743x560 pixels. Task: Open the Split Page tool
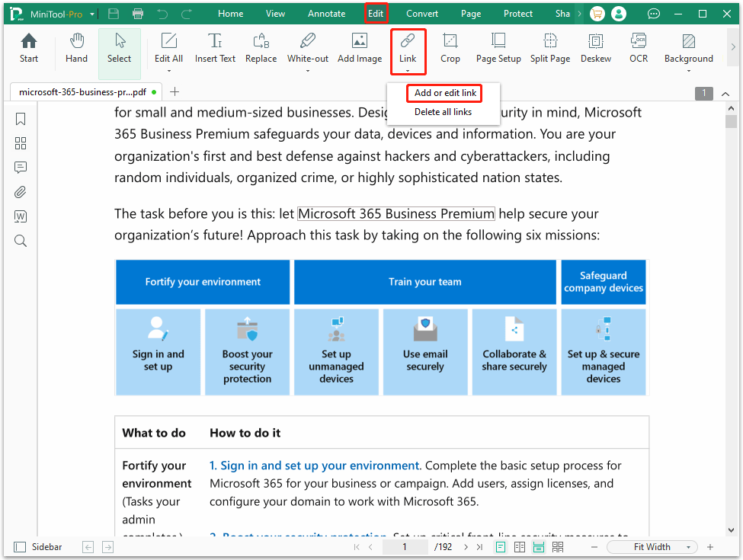[x=550, y=50]
